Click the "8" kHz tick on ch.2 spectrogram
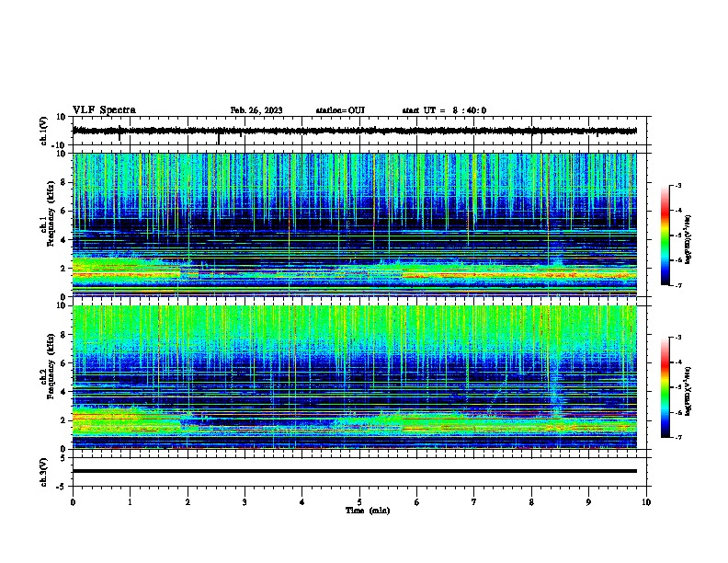Screen dimensions: 728x563 click(x=64, y=335)
